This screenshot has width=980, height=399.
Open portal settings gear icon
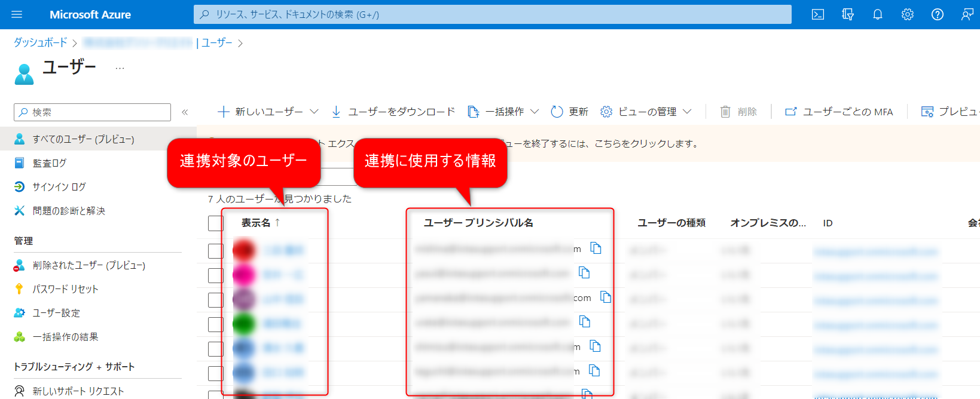(x=907, y=14)
